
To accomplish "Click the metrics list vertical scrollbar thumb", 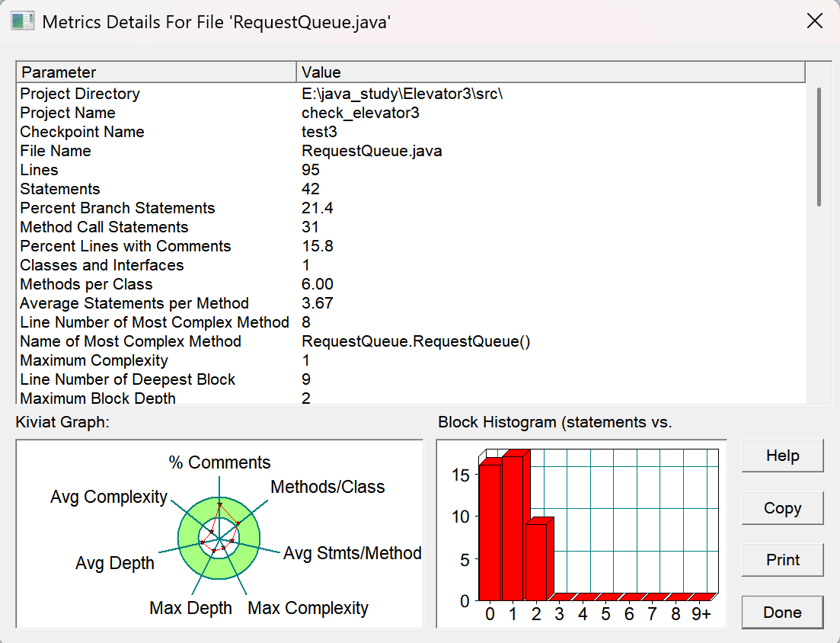I will [x=819, y=147].
